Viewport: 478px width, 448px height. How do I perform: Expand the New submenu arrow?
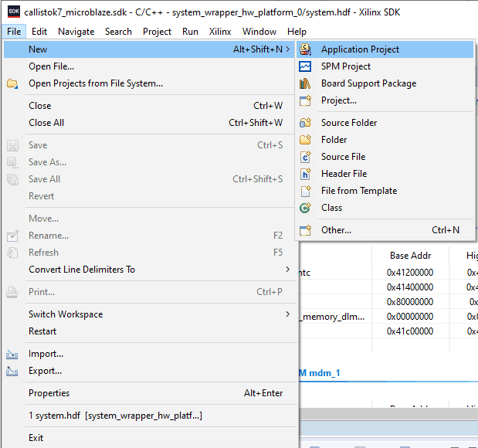tap(288, 49)
